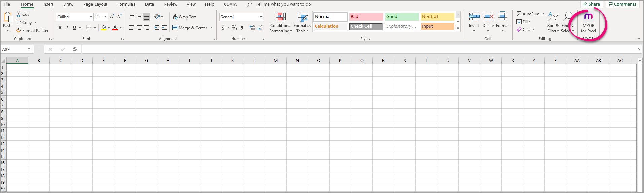
Task: Open the Calibri font name dropdown
Action: (x=91, y=17)
